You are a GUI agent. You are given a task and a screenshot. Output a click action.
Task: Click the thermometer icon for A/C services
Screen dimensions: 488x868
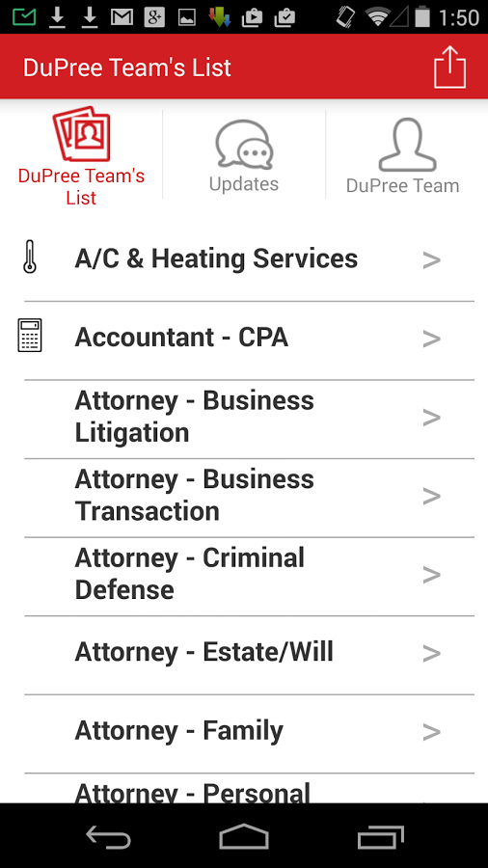tap(30, 257)
